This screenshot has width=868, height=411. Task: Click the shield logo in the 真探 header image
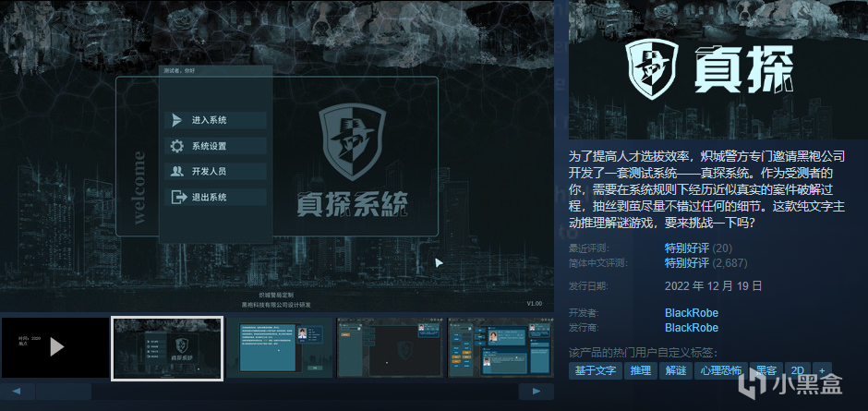[652, 68]
